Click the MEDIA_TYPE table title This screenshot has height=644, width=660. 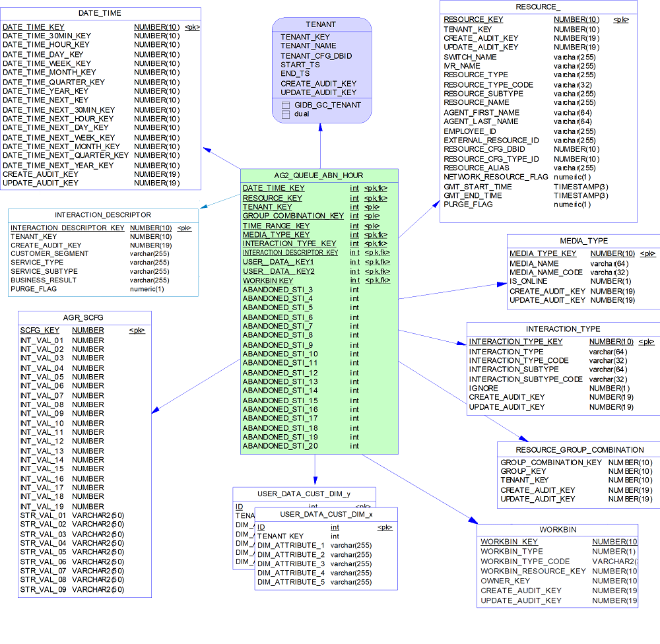click(x=583, y=241)
